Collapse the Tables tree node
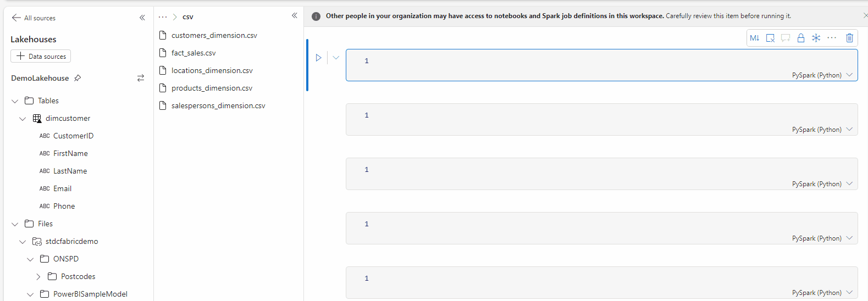868x301 pixels. click(15, 101)
